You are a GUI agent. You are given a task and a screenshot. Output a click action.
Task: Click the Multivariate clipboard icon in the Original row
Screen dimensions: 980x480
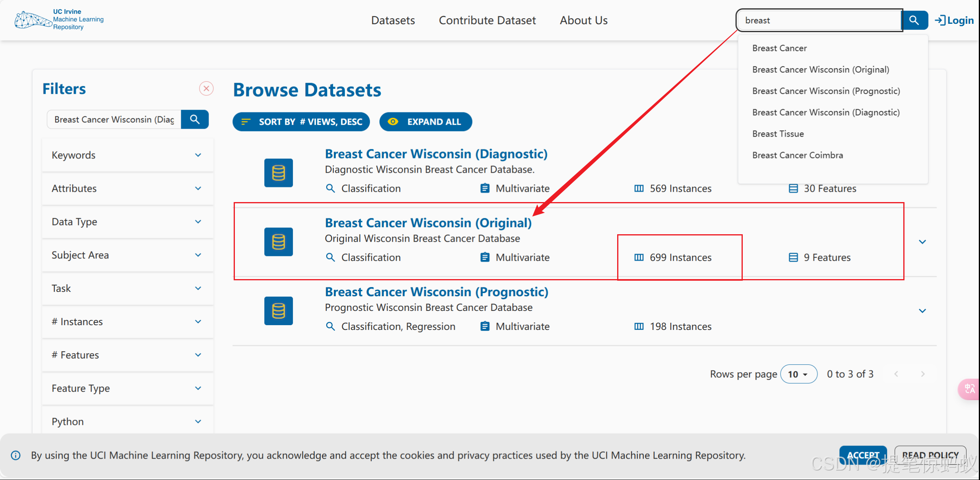(485, 257)
